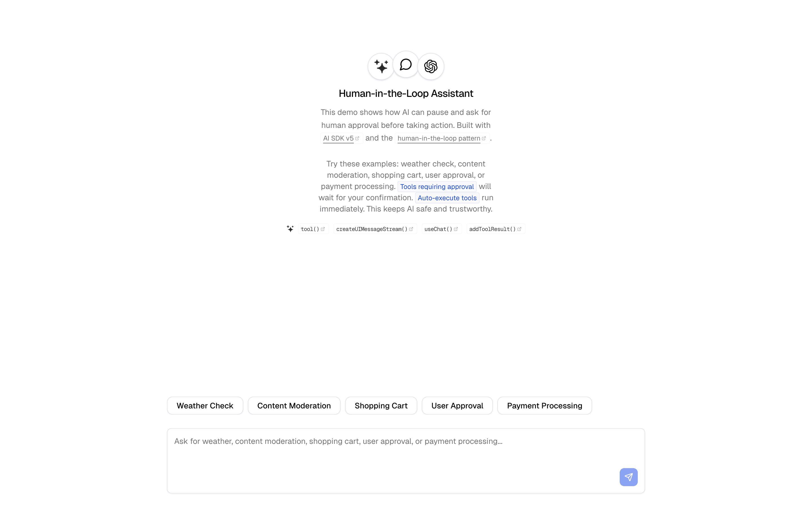Click the small sparkles icon beside tool()

tap(290, 229)
